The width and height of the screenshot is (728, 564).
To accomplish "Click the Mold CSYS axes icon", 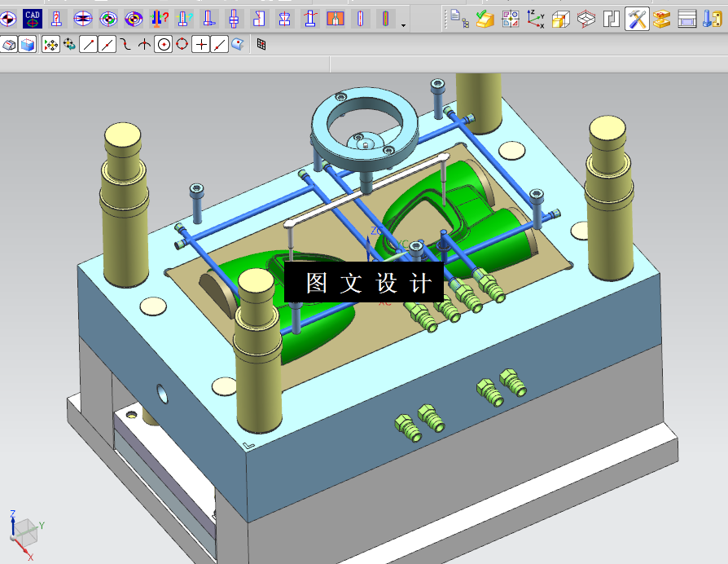I will click(x=535, y=19).
